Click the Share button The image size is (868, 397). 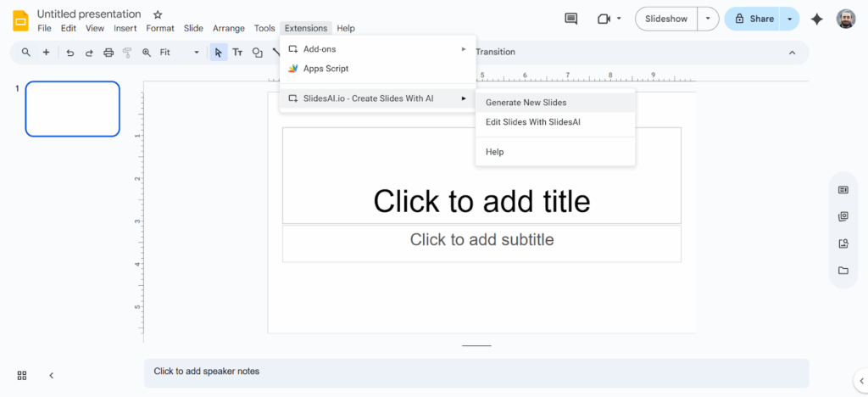pyautogui.click(x=754, y=19)
